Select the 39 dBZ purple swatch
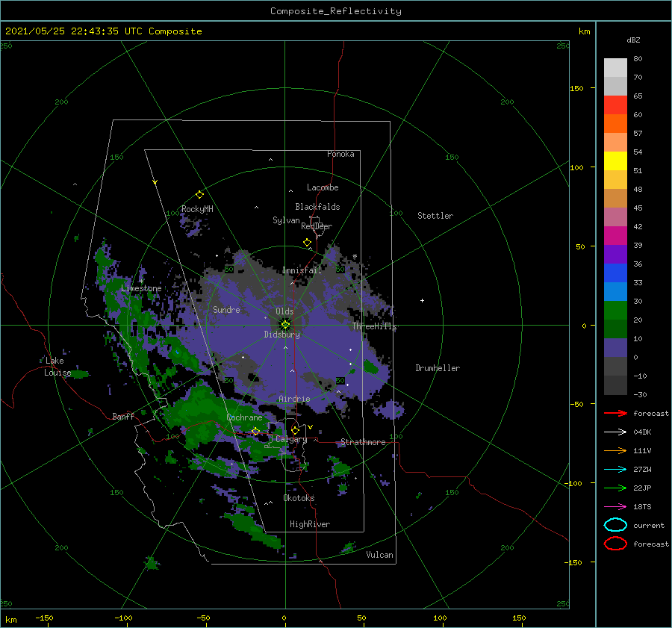This screenshot has width=672, height=628. tap(615, 254)
